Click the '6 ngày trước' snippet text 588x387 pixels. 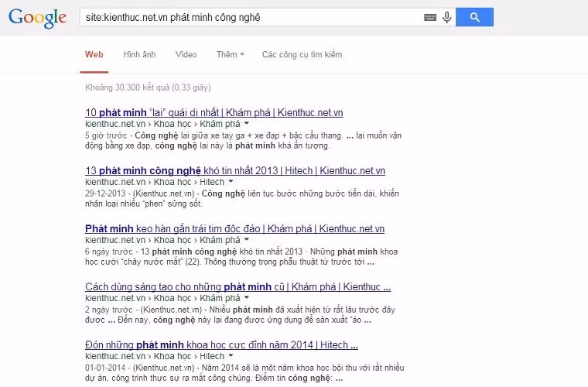point(109,252)
